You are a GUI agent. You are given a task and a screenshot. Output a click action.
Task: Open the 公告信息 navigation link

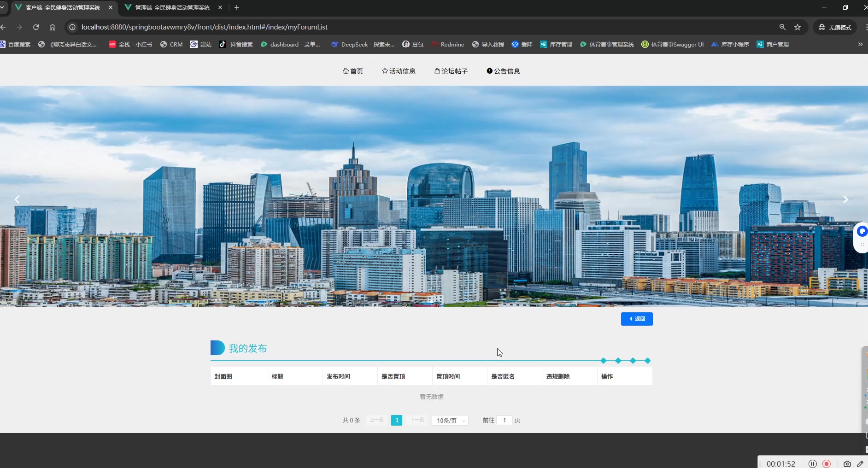pyautogui.click(x=504, y=71)
